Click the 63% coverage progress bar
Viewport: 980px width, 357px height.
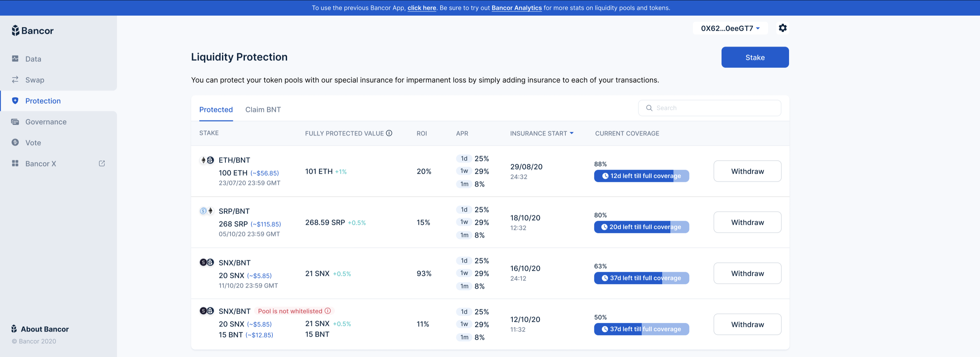(641, 278)
